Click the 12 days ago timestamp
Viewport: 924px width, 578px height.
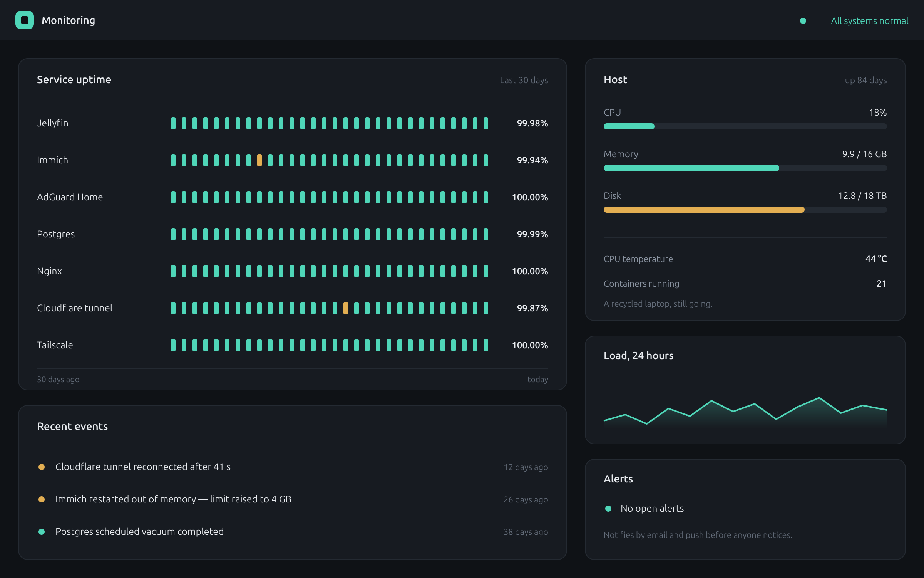pos(526,467)
